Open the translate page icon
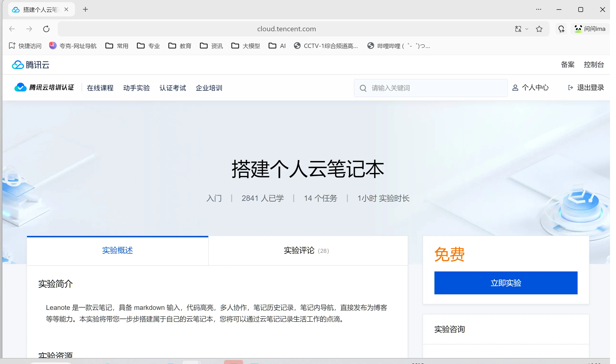The image size is (616, 364). point(518,29)
